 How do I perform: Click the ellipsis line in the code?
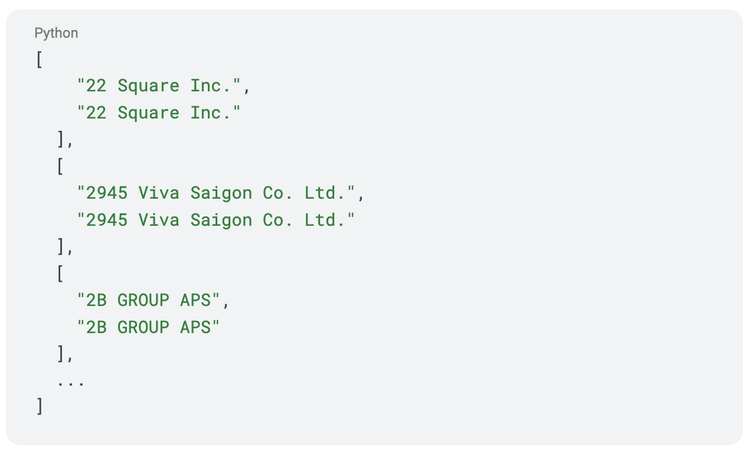pos(70,380)
